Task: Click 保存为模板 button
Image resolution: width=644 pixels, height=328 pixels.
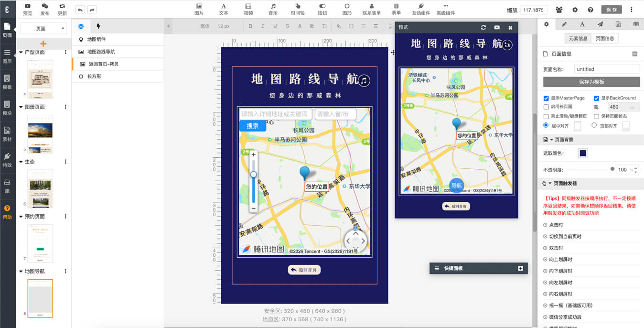Action: click(x=591, y=82)
